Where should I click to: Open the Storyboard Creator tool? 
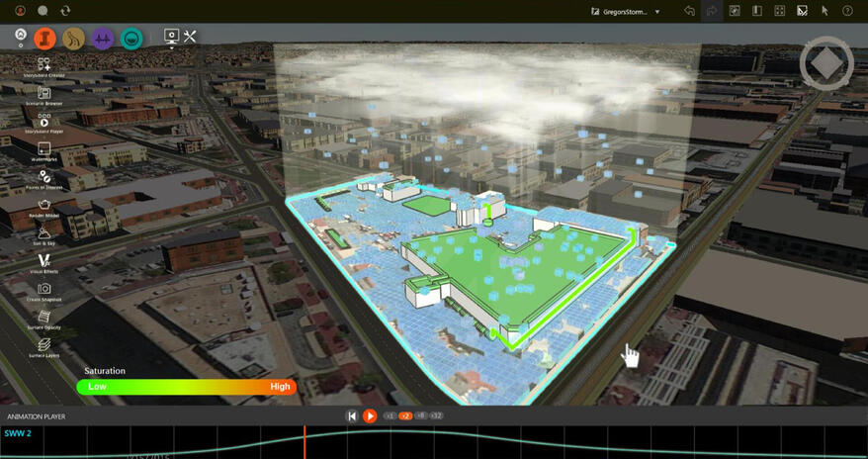coord(43,63)
